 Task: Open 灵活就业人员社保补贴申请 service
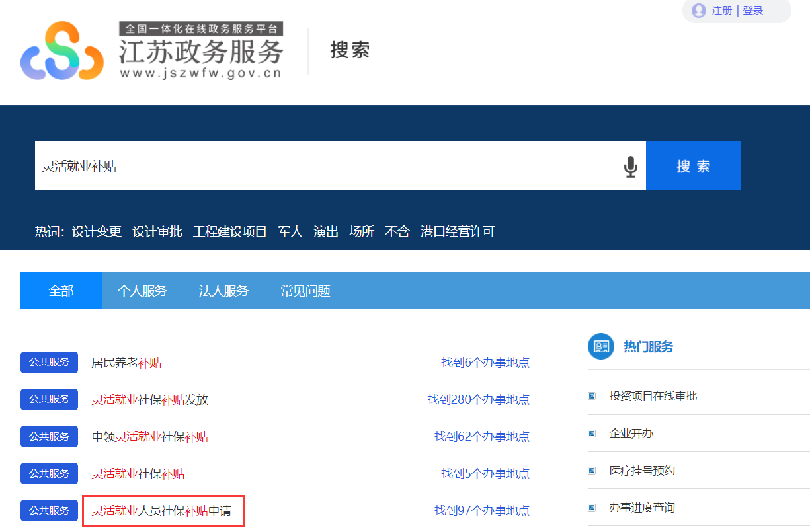(x=163, y=511)
